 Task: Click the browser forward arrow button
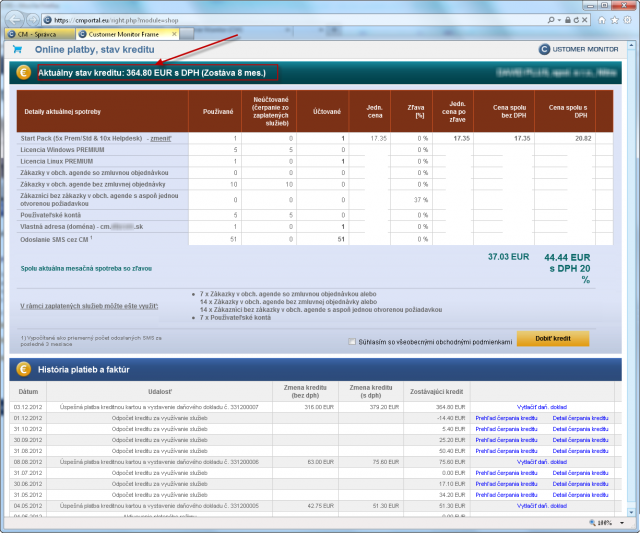click(33, 20)
